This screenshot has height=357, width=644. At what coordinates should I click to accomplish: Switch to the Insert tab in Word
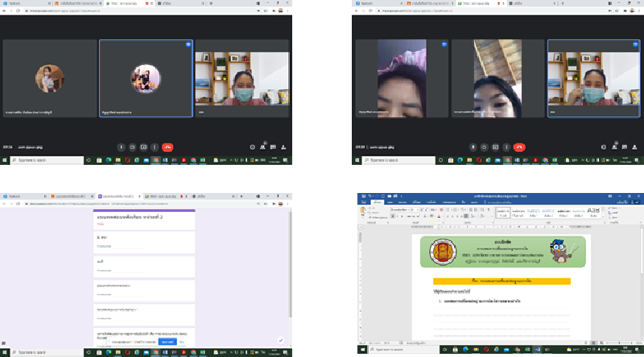(389, 202)
